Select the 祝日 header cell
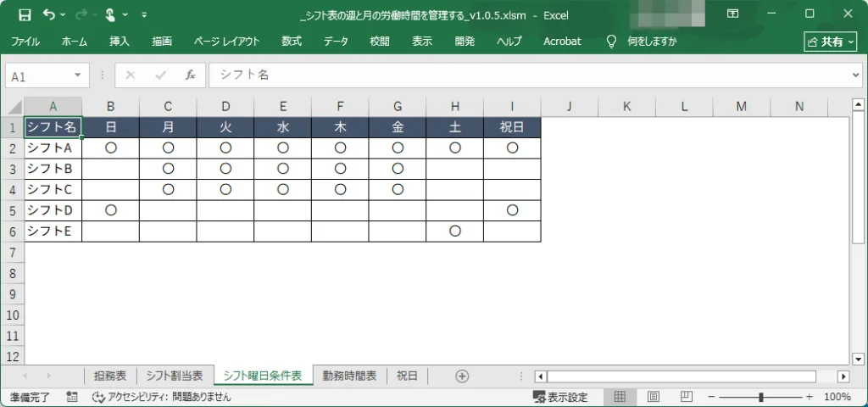This screenshot has width=868, height=407. pyautogui.click(x=512, y=127)
